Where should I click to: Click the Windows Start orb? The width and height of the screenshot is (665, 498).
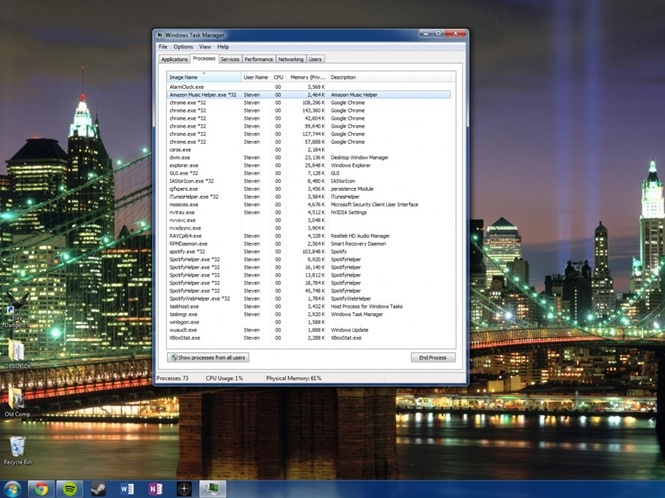point(12,489)
